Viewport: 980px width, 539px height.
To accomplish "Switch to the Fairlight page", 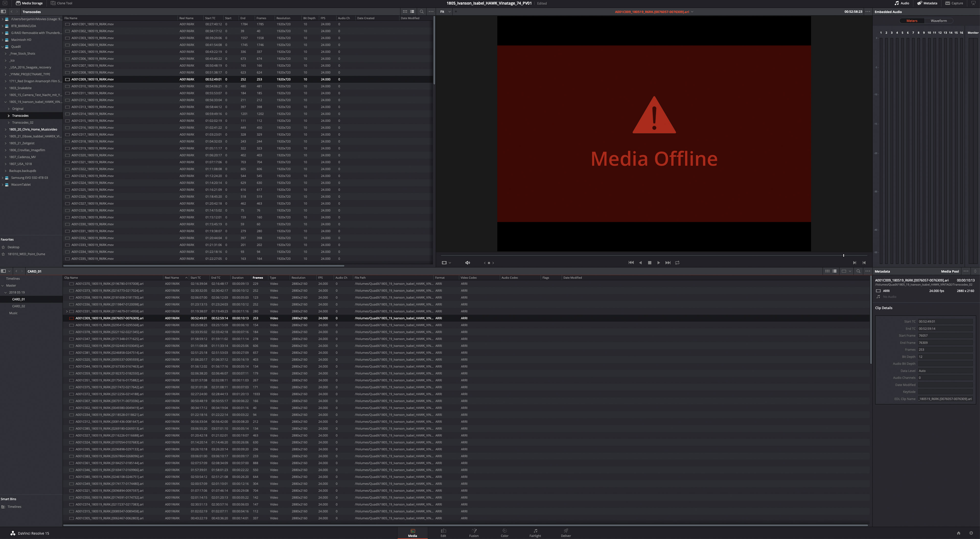I will pos(535,533).
